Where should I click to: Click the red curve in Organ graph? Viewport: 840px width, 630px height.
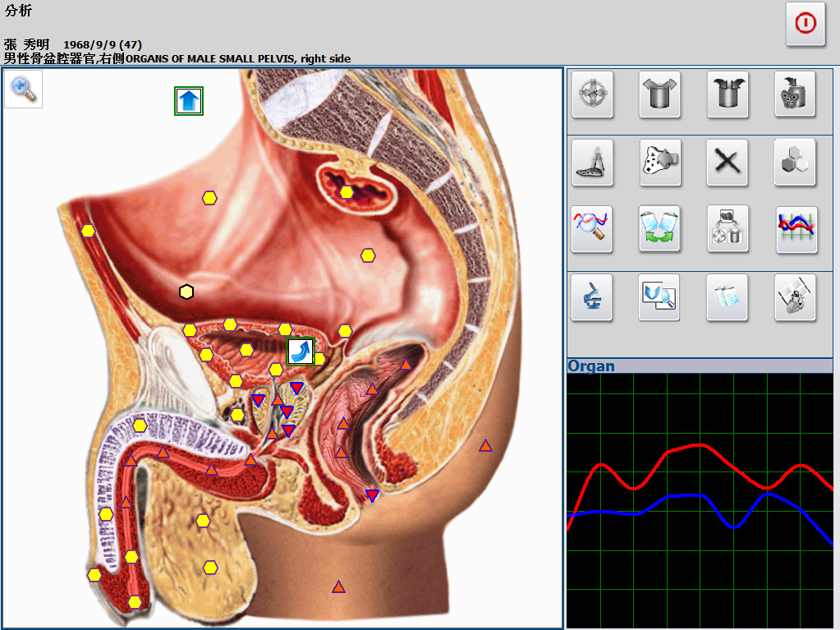698,445
